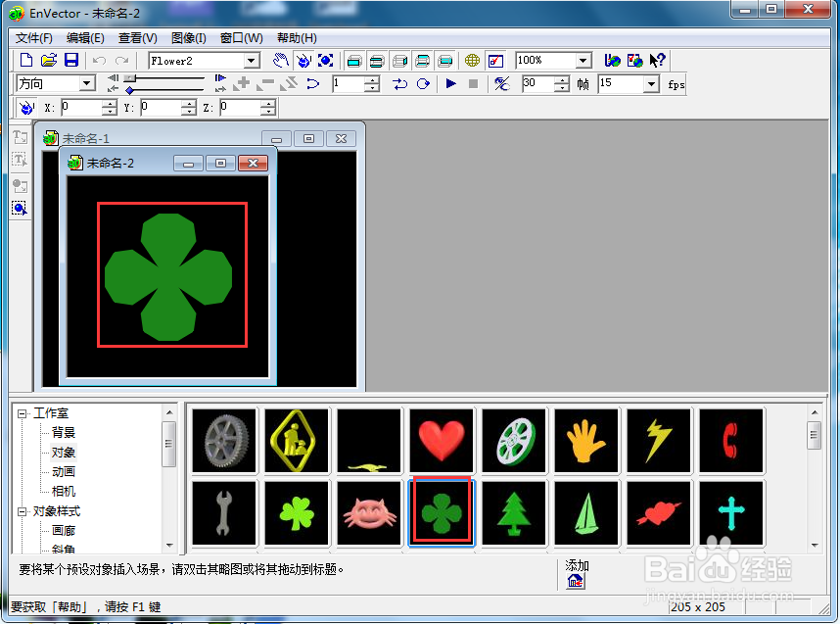Screen dimensions: 840x624
Task: Select 相机 in the tree
Action: click(x=64, y=492)
